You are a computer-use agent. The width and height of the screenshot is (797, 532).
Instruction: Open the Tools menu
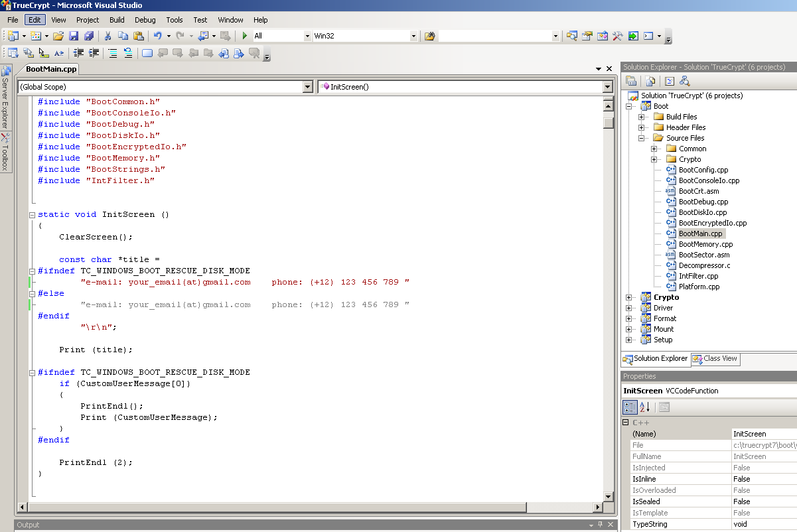tap(175, 20)
